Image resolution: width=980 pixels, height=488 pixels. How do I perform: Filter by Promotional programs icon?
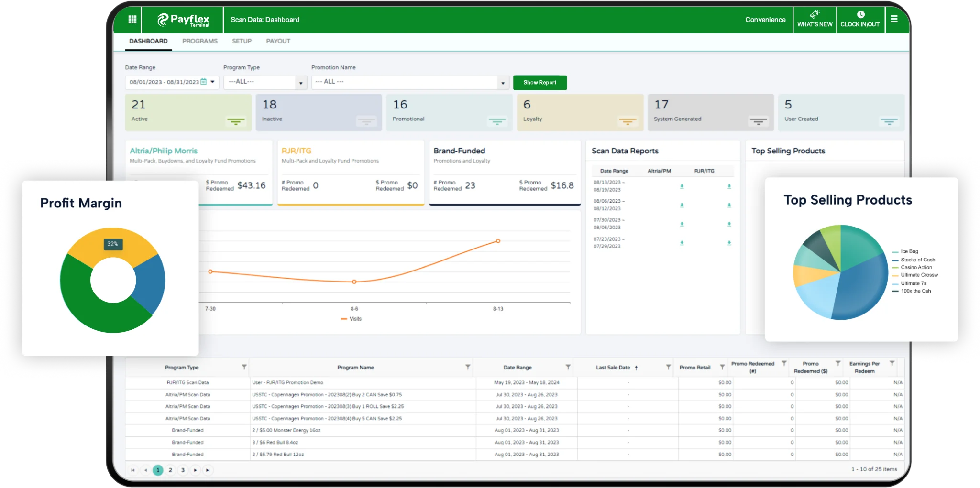coord(497,121)
